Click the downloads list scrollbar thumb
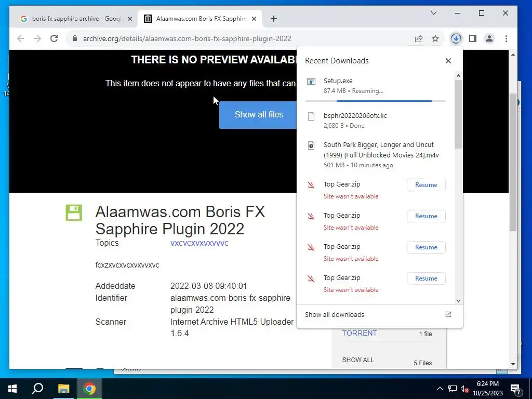Screen dimensions: 532x399 tap(458, 114)
